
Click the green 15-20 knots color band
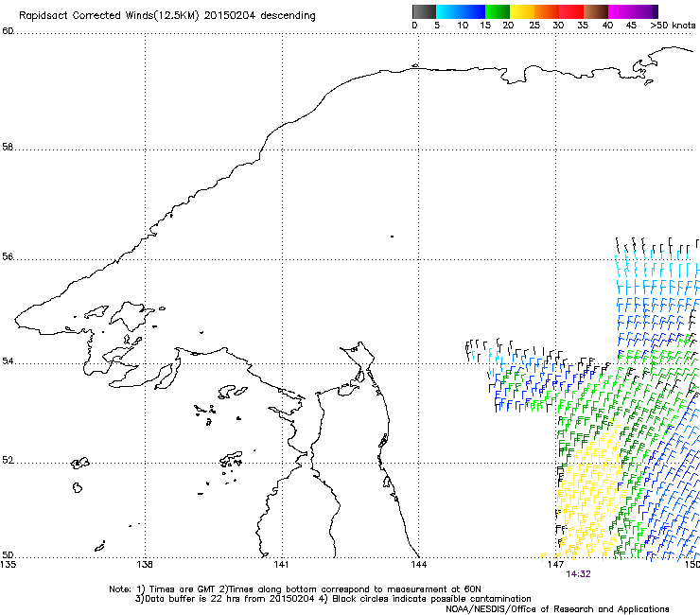(498, 11)
